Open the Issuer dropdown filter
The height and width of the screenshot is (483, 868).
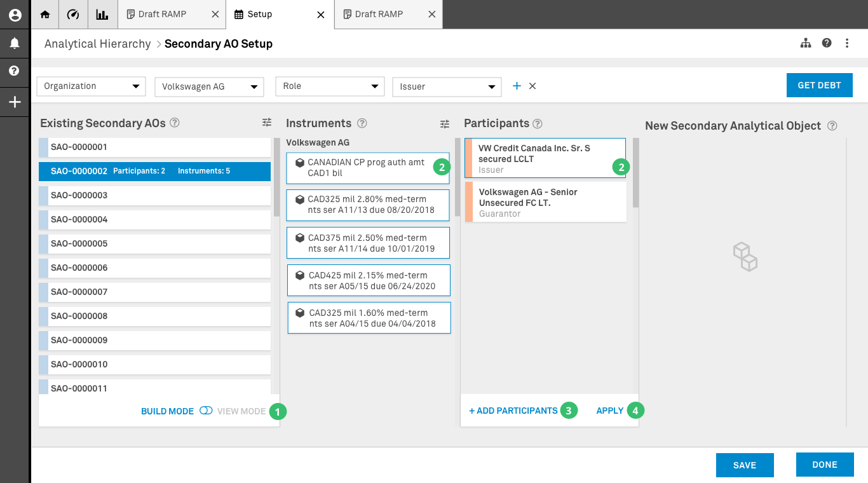coord(447,86)
